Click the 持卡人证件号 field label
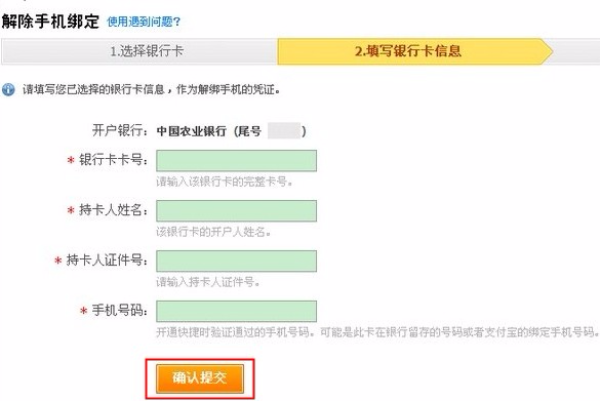This screenshot has height=401, width=600. 107,262
